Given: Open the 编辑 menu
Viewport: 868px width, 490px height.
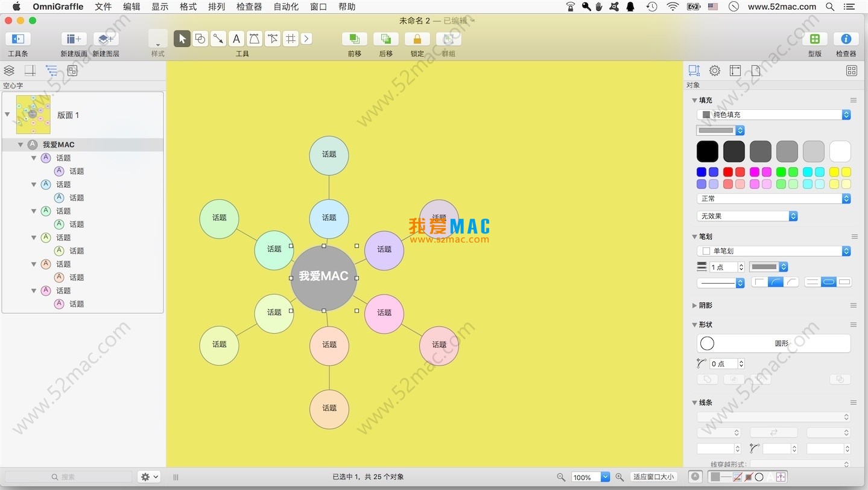Looking at the screenshot, I should point(131,7).
